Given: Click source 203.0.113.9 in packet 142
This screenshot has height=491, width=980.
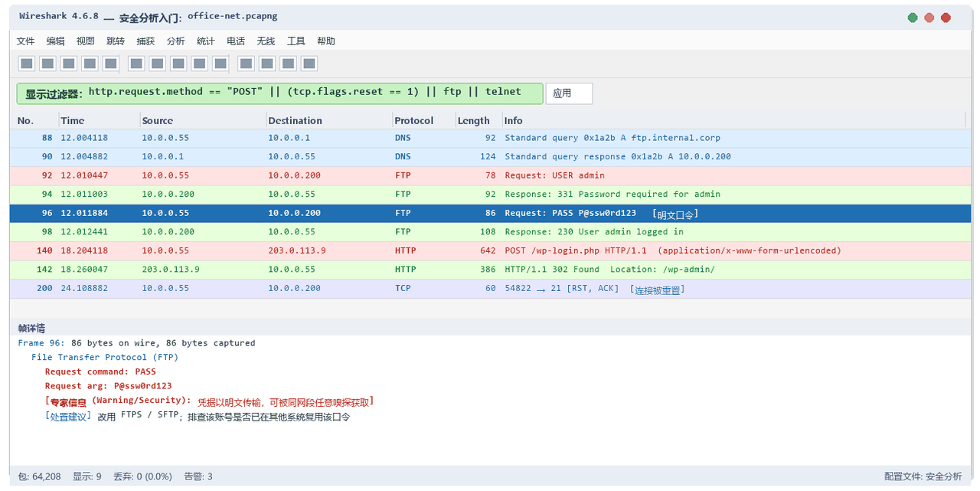Looking at the screenshot, I should tap(171, 269).
